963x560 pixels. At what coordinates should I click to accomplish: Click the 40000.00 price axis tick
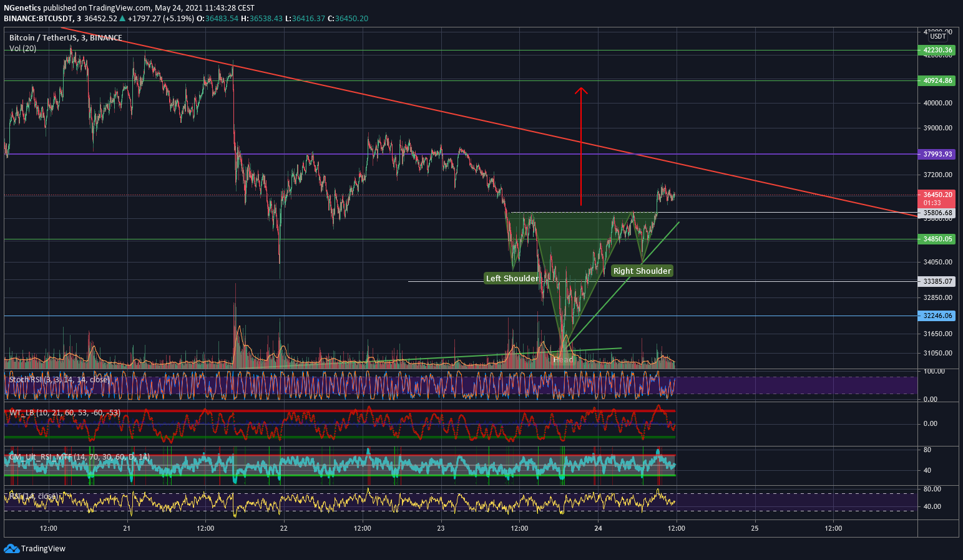938,103
